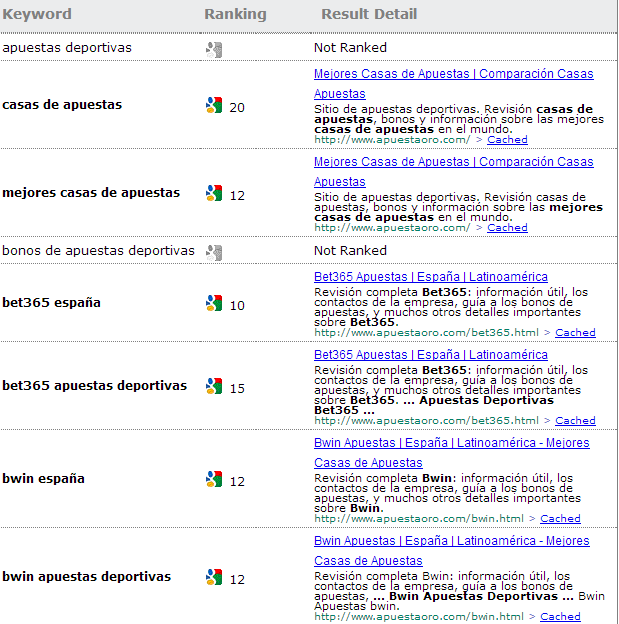Open Bet365 Apuestas link for bet365 españa

[431, 277]
